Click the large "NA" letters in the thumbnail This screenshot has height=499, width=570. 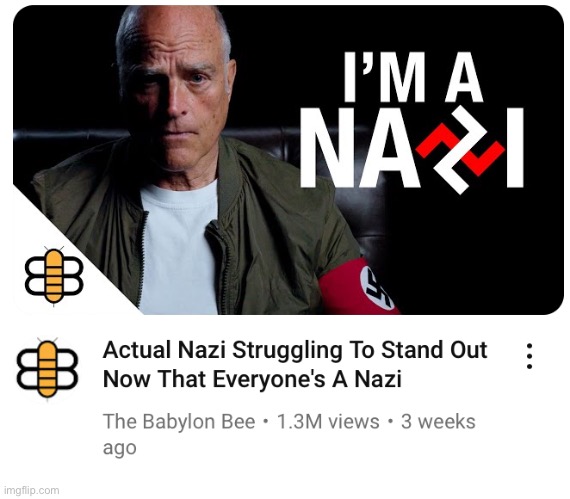(361, 148)
